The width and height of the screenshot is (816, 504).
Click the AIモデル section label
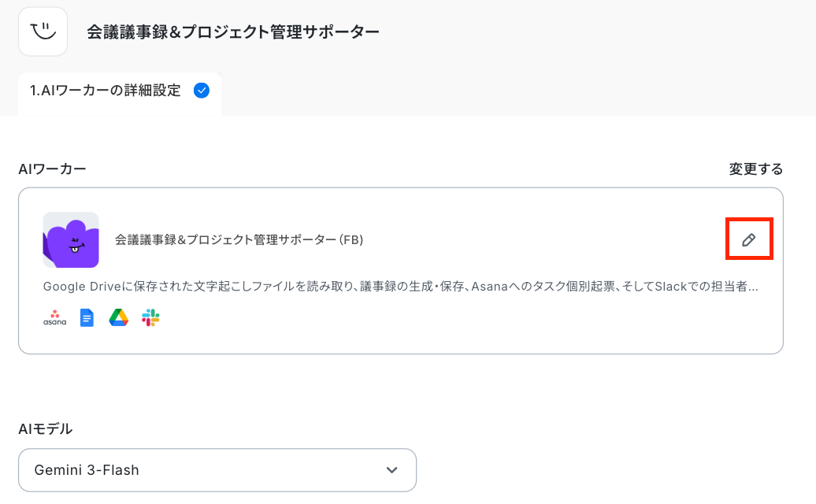point(45,429)
